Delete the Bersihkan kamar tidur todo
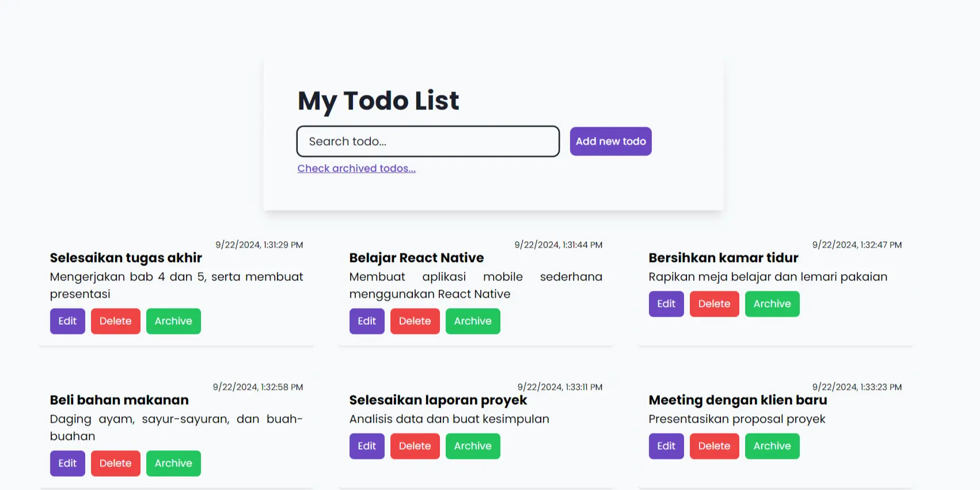The image size is (980, 490). (x=714, y=303)
